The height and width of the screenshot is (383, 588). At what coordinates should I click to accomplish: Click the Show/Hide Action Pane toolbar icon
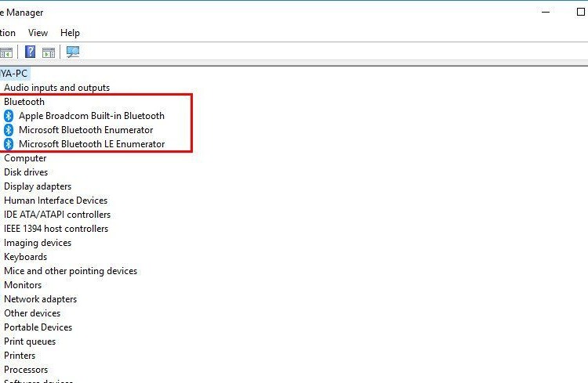click(x=49, y=52)
